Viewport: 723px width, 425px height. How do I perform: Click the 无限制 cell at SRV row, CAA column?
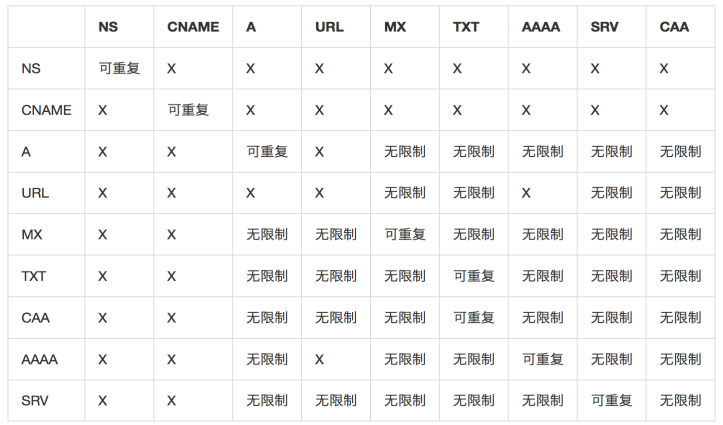point(680,400)
